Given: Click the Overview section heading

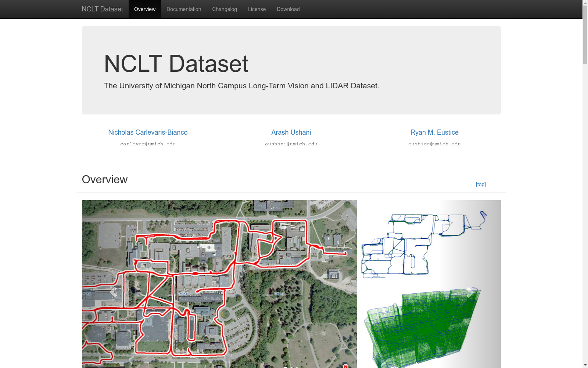Looking at the screenshot, I should pos(105,180).
